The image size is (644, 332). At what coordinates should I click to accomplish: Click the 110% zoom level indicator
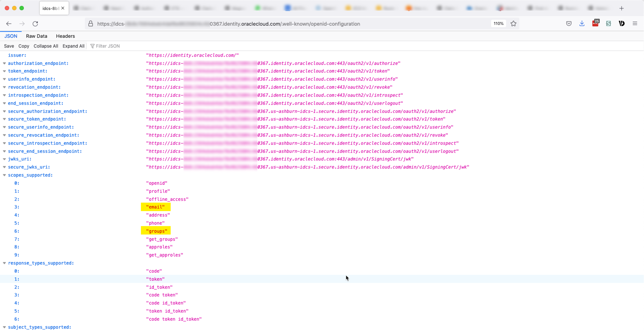click(498, 24)
